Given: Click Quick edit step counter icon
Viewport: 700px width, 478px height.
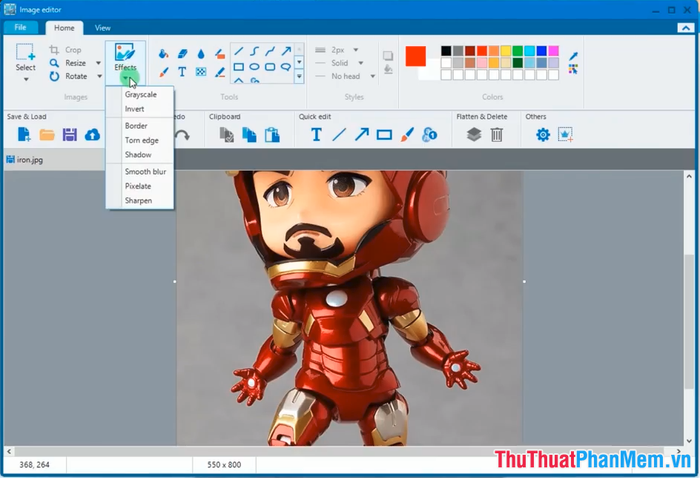Looking at the screenshot, I should 429,134.
